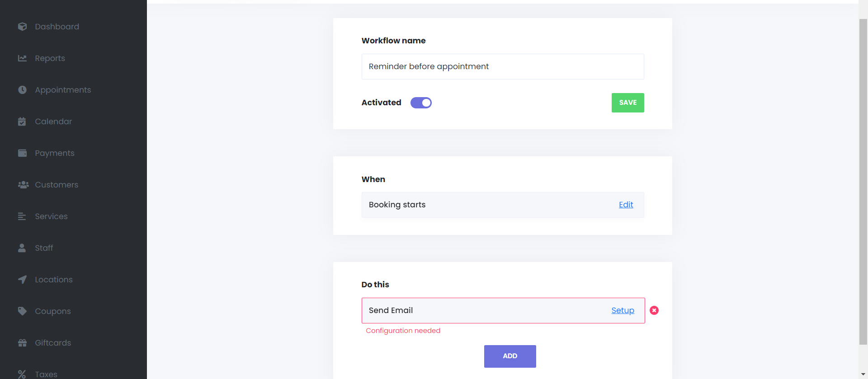Image resolution: width=868 pixels, height=379 pixels.
Task: Open Dashboard in the sidebar
Action: pyautogui.click(x=57, y=27)
